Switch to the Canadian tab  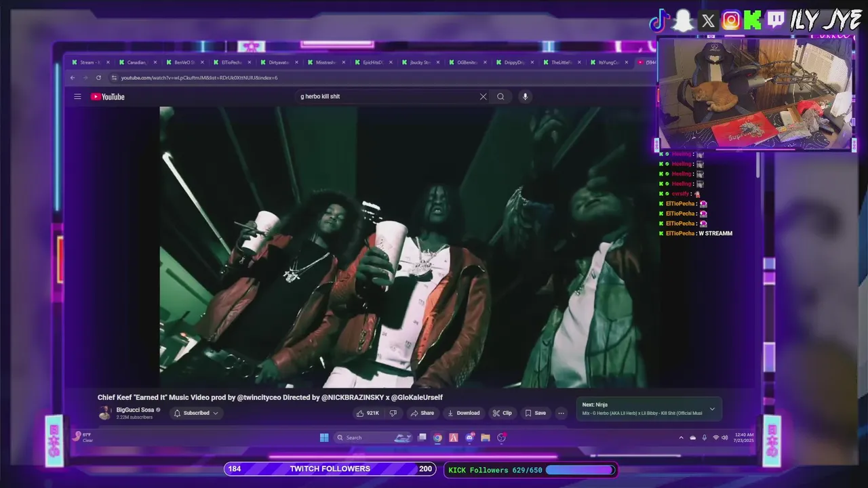(x=137, y=62)
